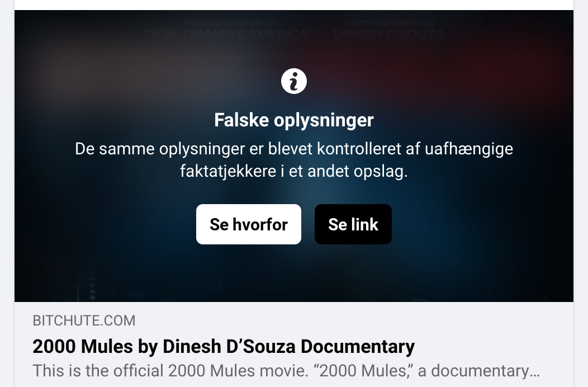The image size is (588, 387).
Task: Open '2000 Mules by Dinesh D'Souza Documentary' title
Action: tap(224, 346)
